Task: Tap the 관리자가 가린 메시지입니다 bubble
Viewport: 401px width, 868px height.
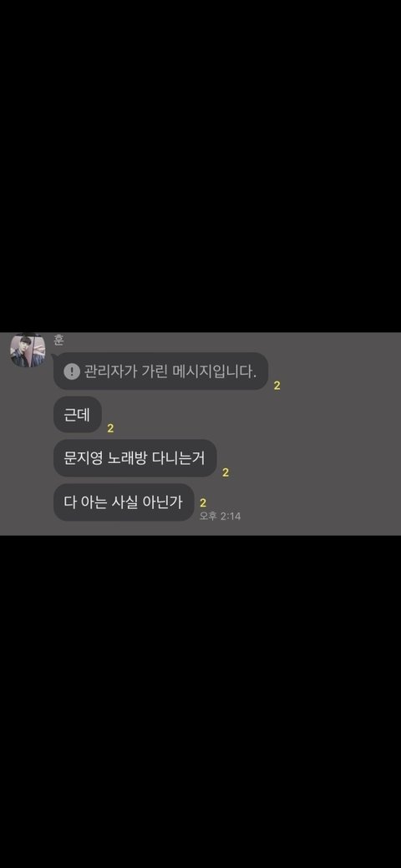Action: tap(160, 371)
